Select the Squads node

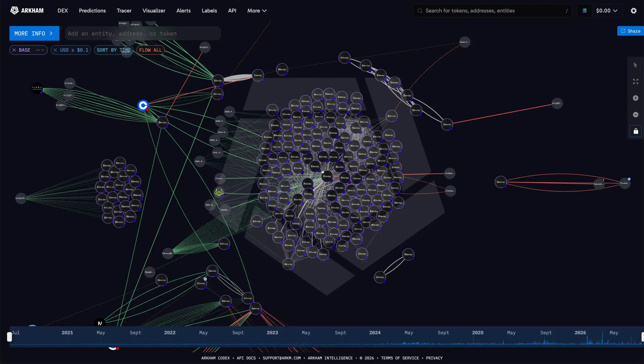[x=149, y=272]
